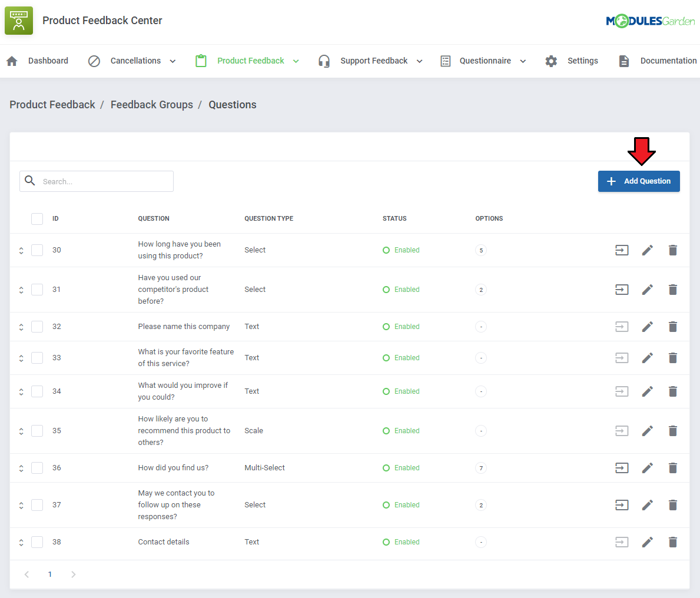Click the Dashboard home icon

(x=12, y=61)
